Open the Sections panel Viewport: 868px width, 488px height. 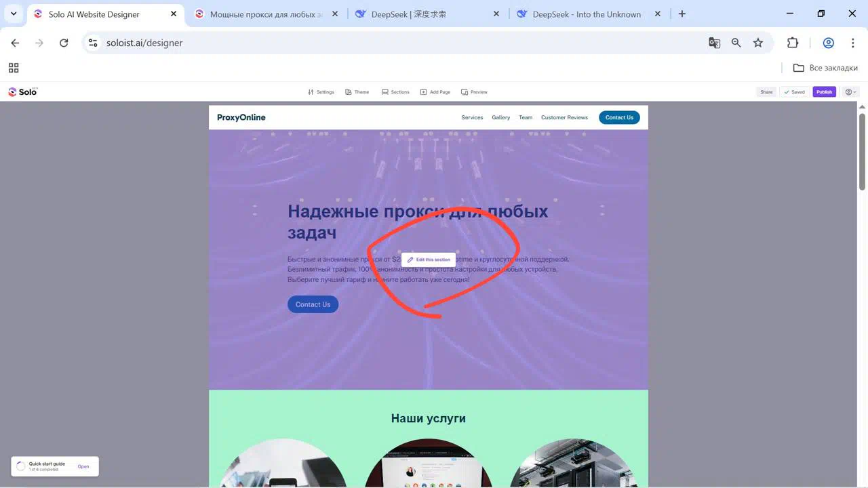pos(395,92)
